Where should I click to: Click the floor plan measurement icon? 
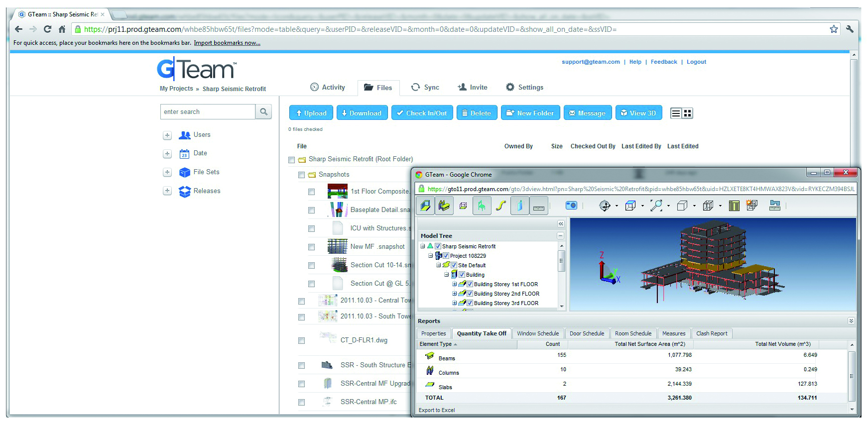point(775,206)
